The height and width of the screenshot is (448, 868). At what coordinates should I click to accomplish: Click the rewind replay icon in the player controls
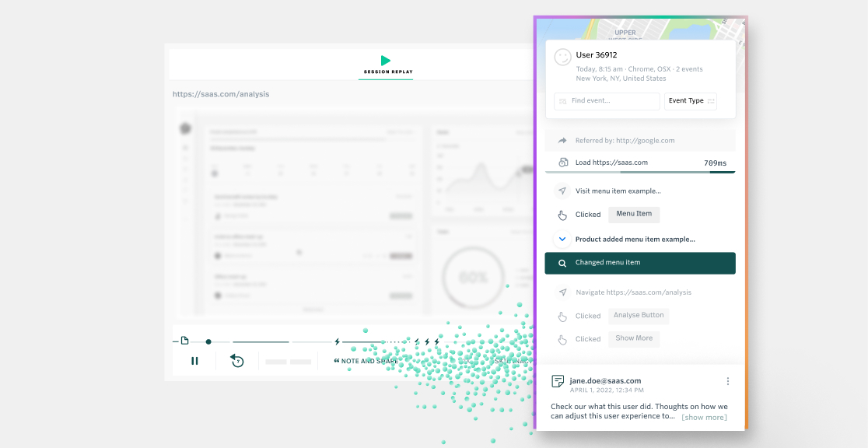click(237, 361)
